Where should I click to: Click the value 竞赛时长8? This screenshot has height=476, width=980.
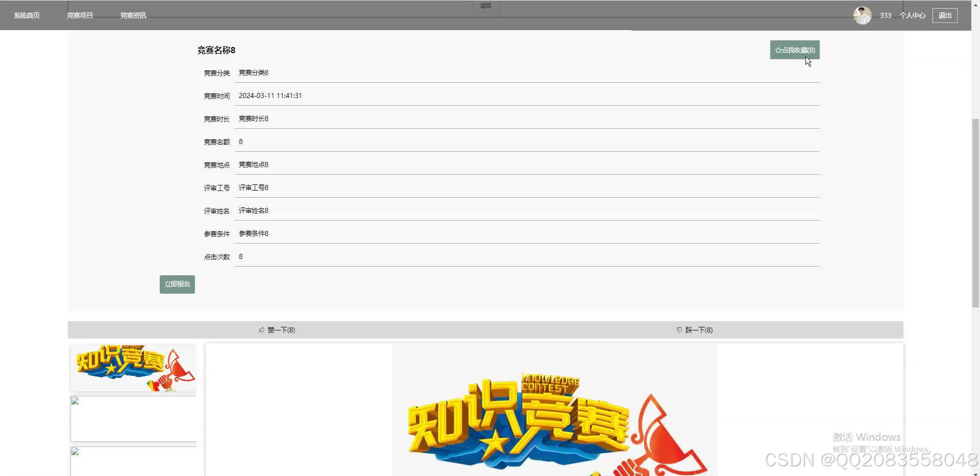(254, 118)
